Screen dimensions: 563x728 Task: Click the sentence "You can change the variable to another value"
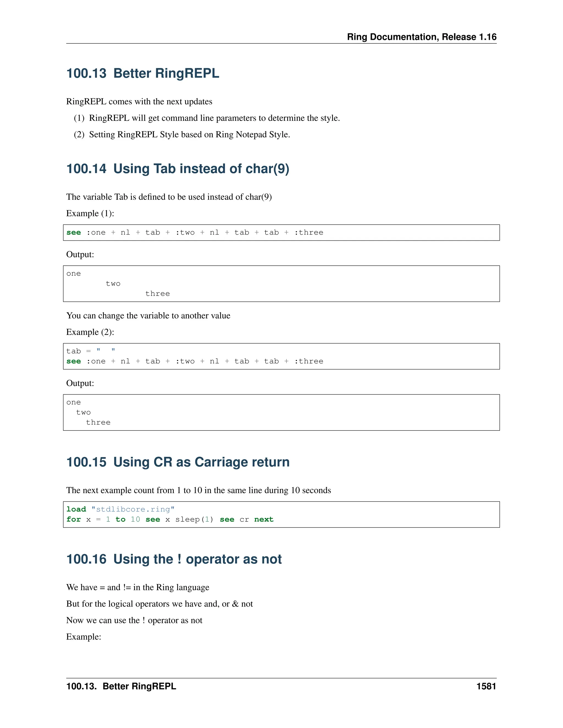pos(148,316)
